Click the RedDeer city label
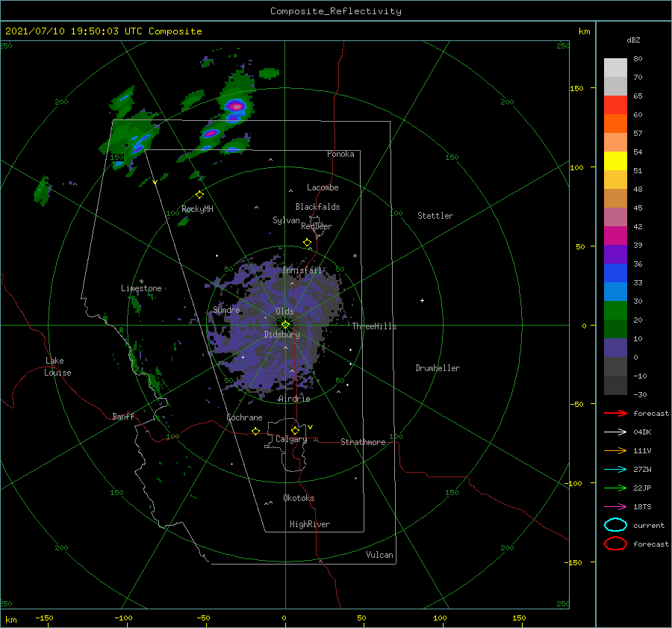 [x=317, y=226]
